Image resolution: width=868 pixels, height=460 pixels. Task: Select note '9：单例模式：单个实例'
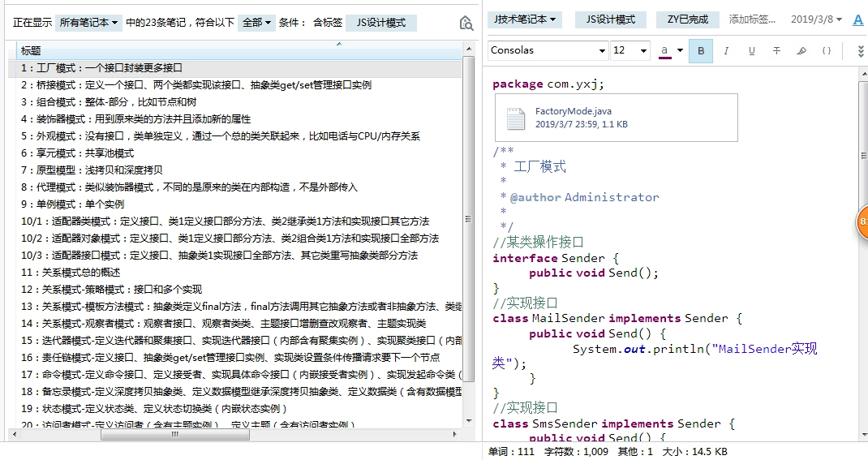click(234, 204)
